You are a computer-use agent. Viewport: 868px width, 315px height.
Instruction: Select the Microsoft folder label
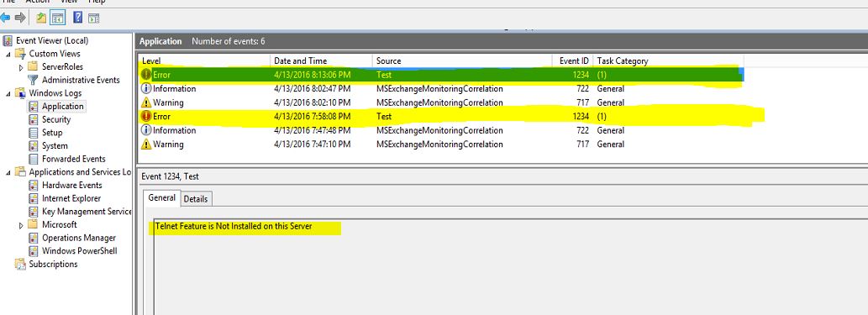(x=59, y=225)
